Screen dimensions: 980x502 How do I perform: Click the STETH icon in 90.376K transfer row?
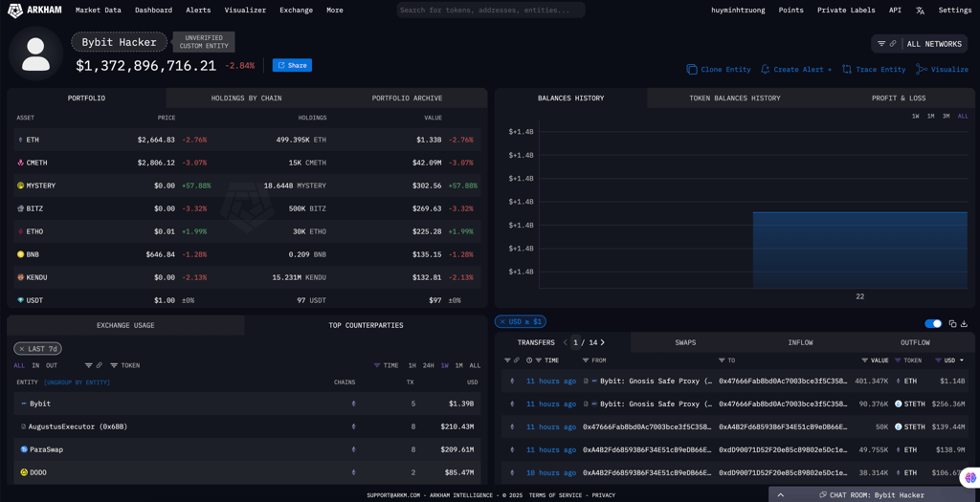point(898,404)
